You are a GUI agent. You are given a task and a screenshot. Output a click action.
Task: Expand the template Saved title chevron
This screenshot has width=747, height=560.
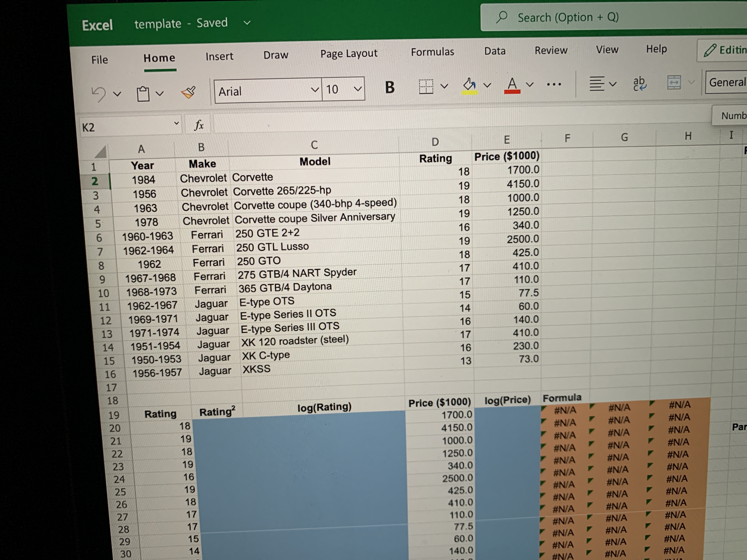click(x=247, y=23)
